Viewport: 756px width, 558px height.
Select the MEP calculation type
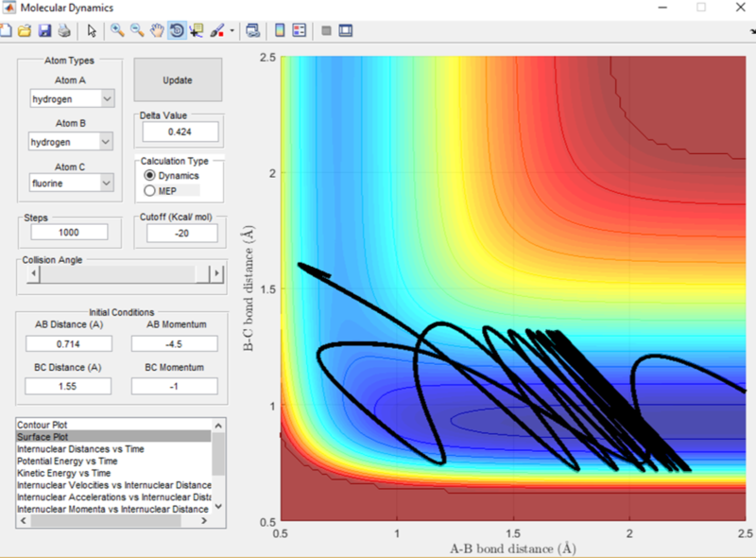[149, 191]
